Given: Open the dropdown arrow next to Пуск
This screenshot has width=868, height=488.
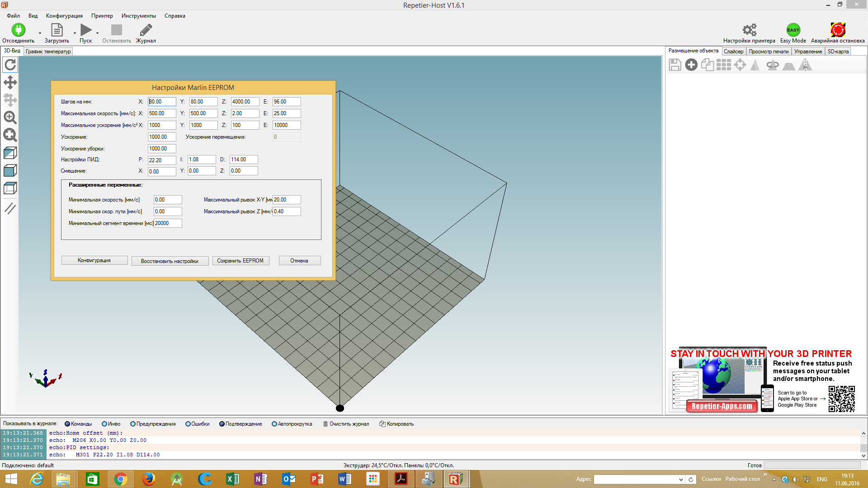Looking at the screenshot, I should (97, 33).
